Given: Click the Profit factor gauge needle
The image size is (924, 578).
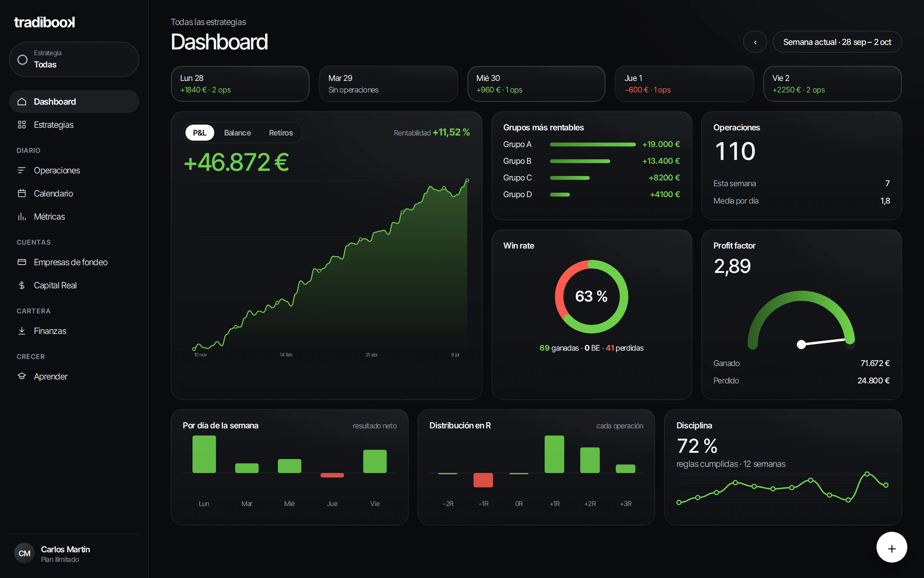Looking at the screenshot, I should coord(823,342).
